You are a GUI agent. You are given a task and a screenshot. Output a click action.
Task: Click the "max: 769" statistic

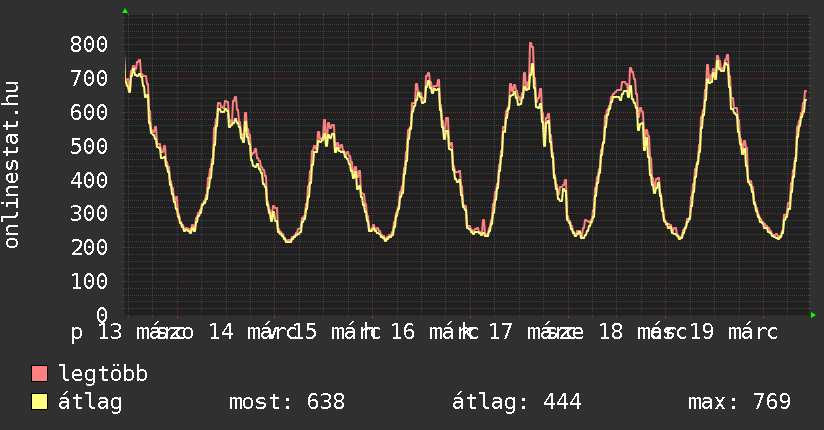[740, 402]
